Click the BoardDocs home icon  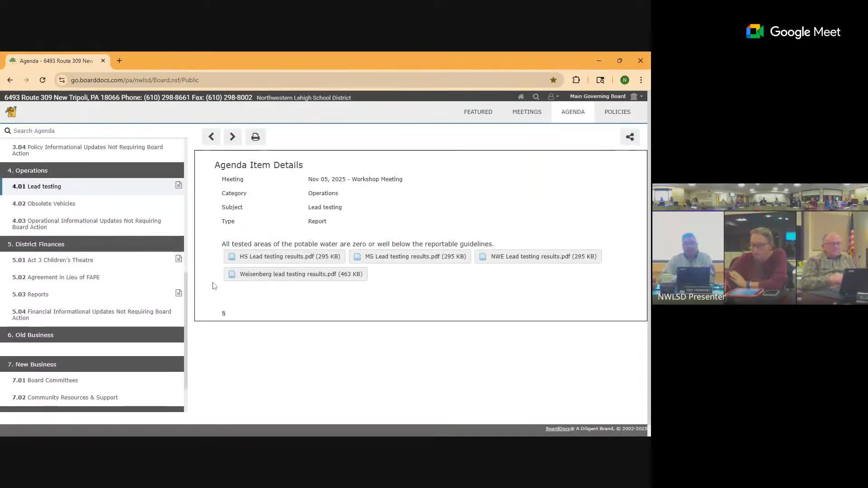tap(521, 96)
